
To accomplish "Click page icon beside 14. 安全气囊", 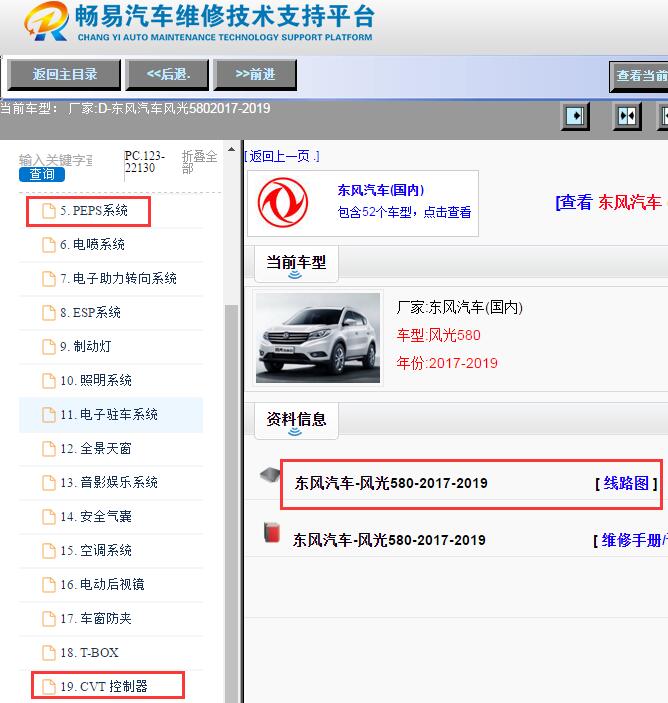I will [48, 517].
